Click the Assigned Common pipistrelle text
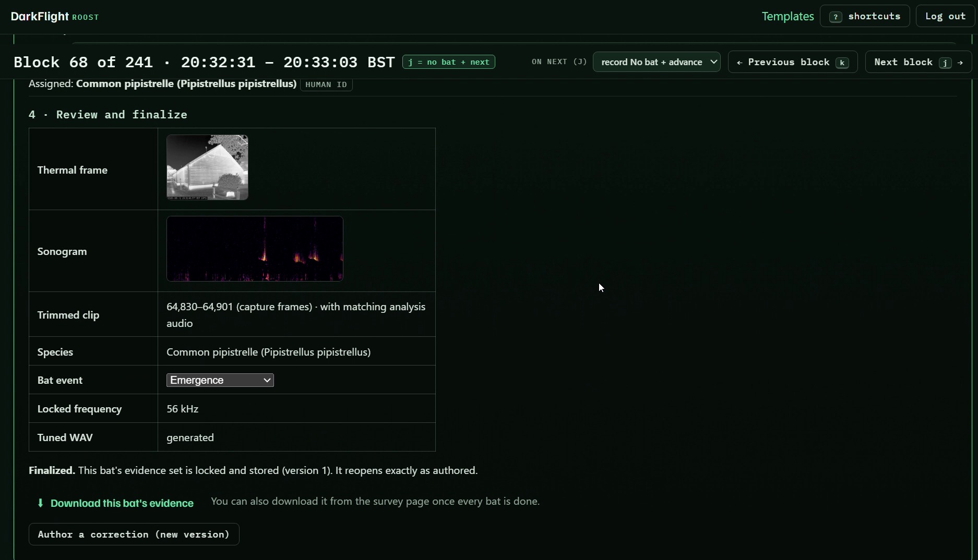This screenshot has height=560, width=978. [x=163, y=83]
